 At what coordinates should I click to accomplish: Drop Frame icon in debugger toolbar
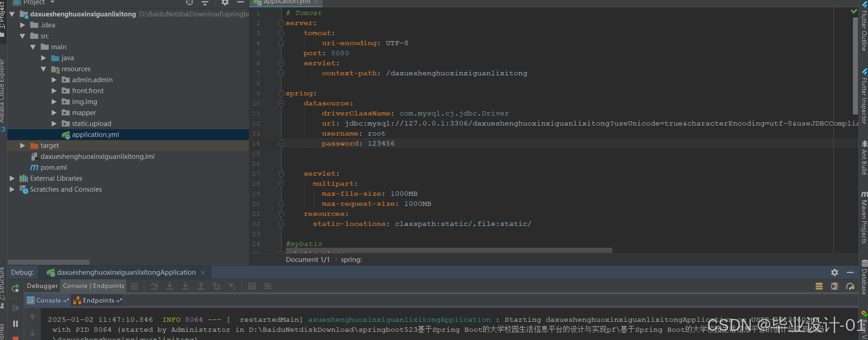[216, 286]
